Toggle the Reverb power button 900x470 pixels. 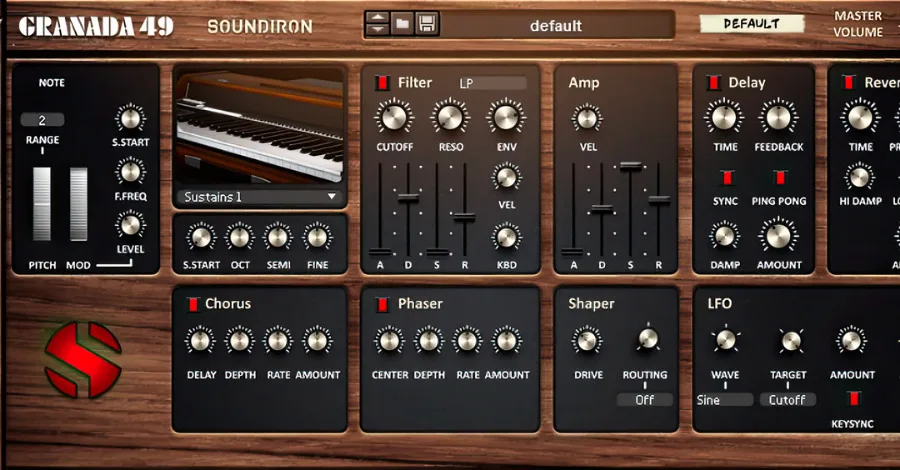(849, 83)
